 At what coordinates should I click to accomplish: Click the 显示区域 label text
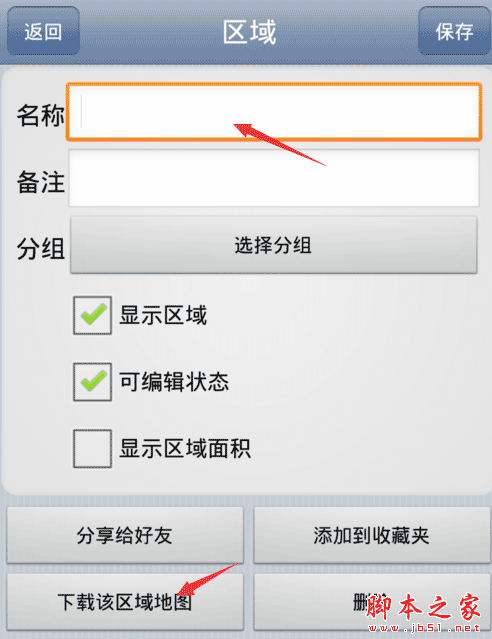coord(163,315)
